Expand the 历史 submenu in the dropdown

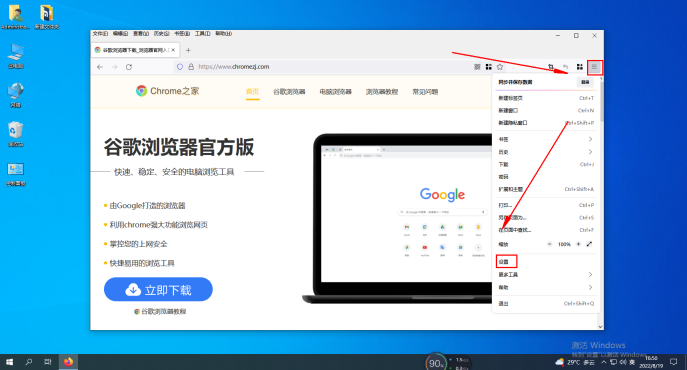tap(546, 152)
